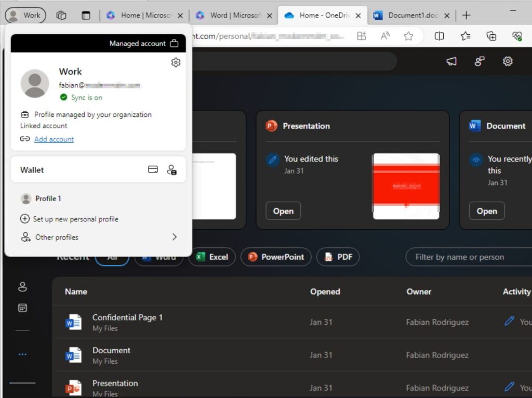
Task: Select the notebook icon in the left sidebar
Action: pyautogui.click(x=22, y=308)
